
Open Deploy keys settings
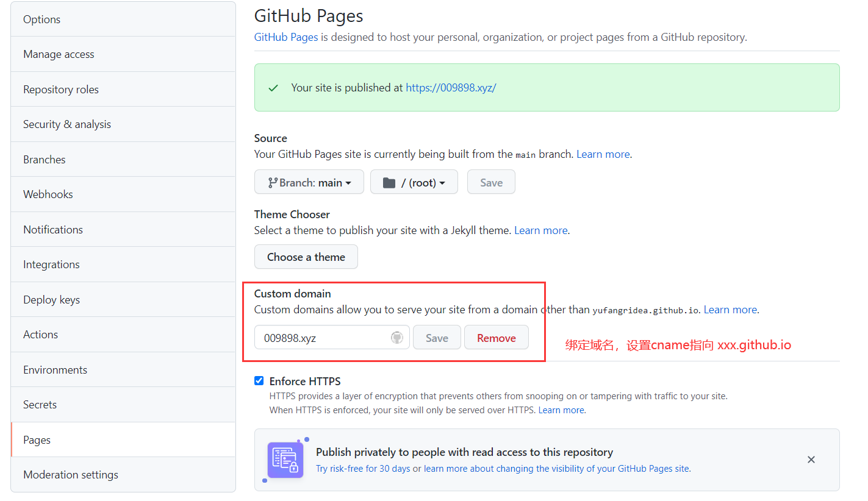click(123, 300)
